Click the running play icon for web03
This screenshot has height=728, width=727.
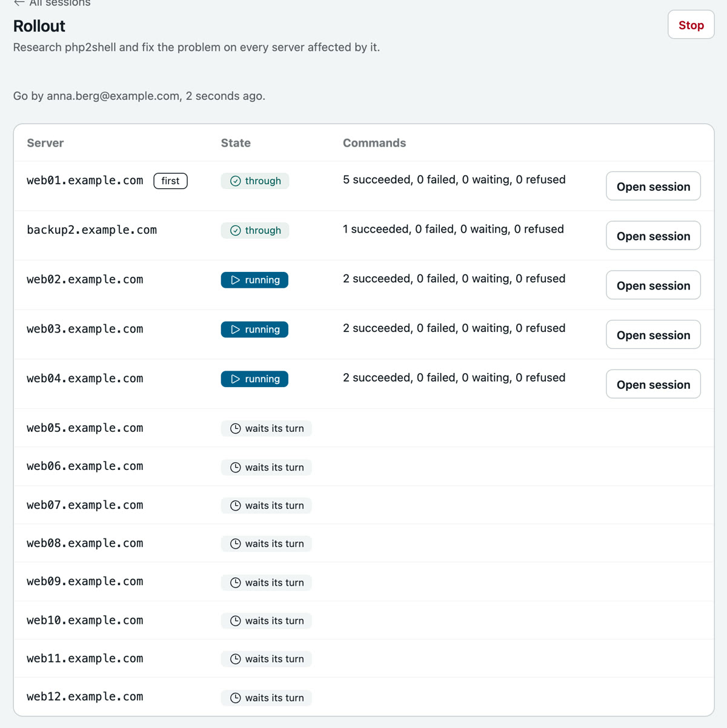point(236,329)
